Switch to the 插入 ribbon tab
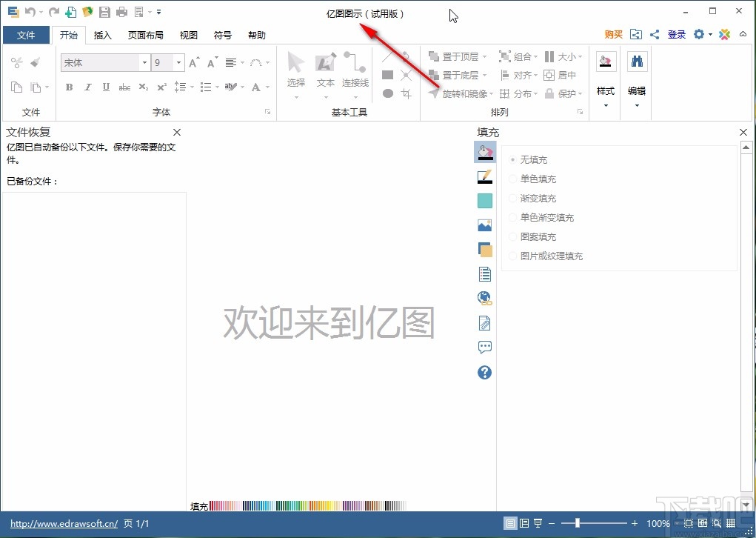Image resolution: width=756 pixels, height=538 pixels. [102, 36]
